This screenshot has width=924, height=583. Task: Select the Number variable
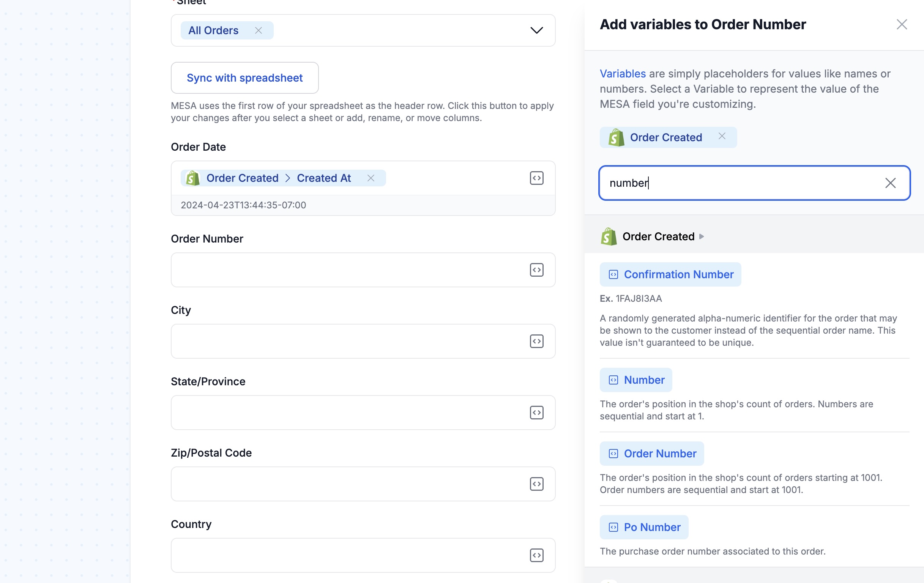[636, 380]
